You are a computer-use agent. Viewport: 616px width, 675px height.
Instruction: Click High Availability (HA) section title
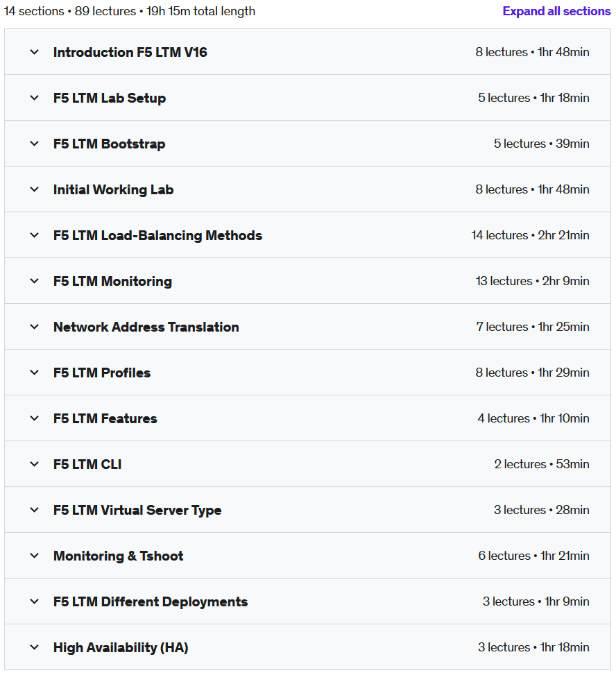point(121,647)
